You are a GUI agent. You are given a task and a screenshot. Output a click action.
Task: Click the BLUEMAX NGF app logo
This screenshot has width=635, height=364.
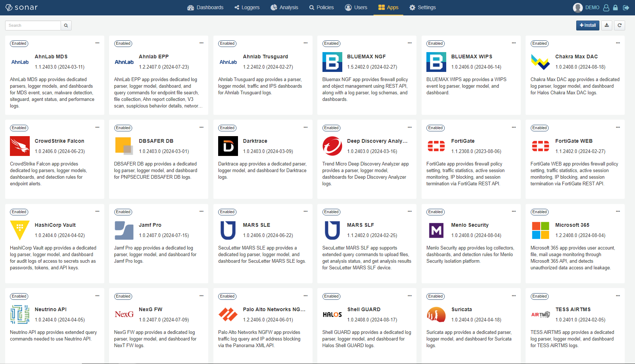pos(332,62)
